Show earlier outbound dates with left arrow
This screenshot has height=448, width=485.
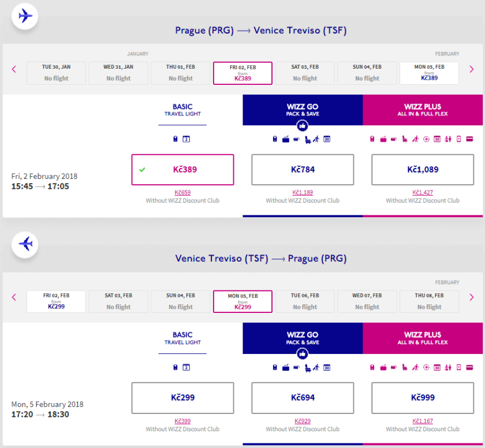coord(14,69)
